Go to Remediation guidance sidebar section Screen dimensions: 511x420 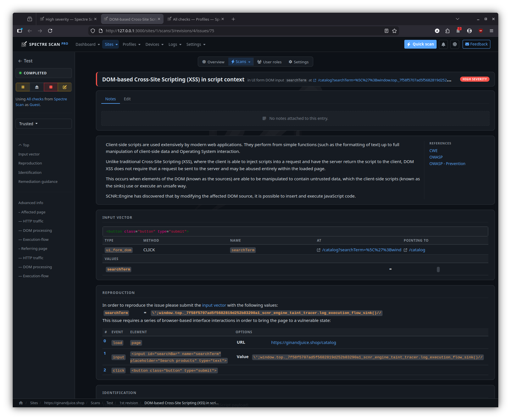[x=38, y=182]
